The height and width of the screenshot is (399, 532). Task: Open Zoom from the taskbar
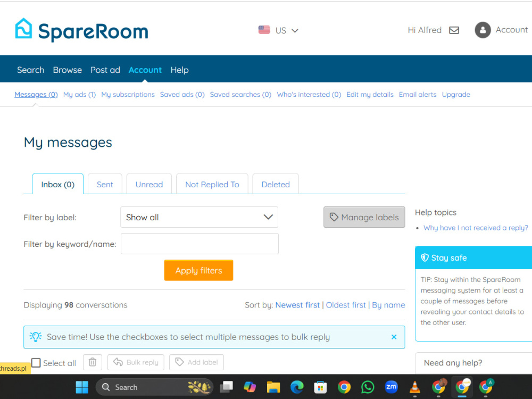pos(391,387)
